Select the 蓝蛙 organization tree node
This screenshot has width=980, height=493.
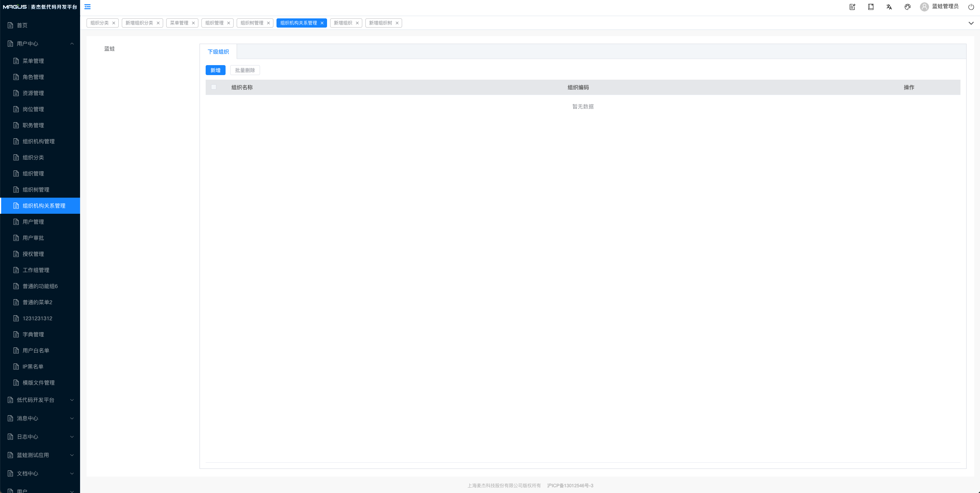pyautogui.click(x=110, y=49)
